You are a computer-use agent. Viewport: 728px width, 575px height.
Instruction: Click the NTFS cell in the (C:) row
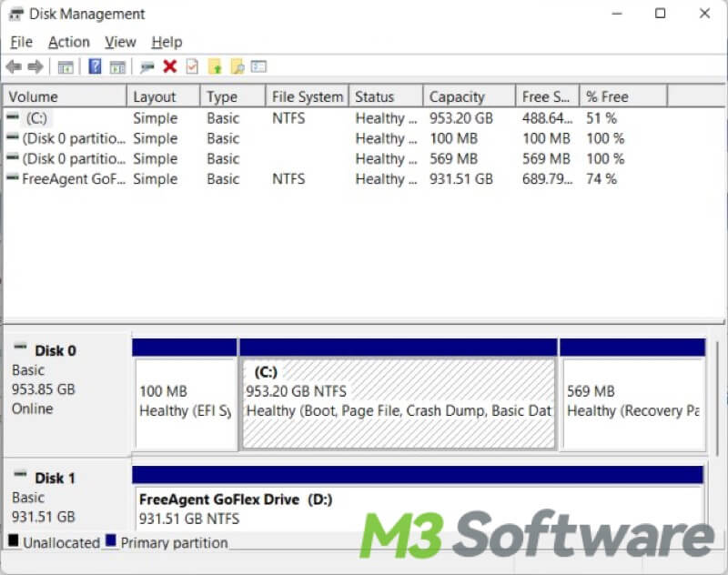[288, 118]
